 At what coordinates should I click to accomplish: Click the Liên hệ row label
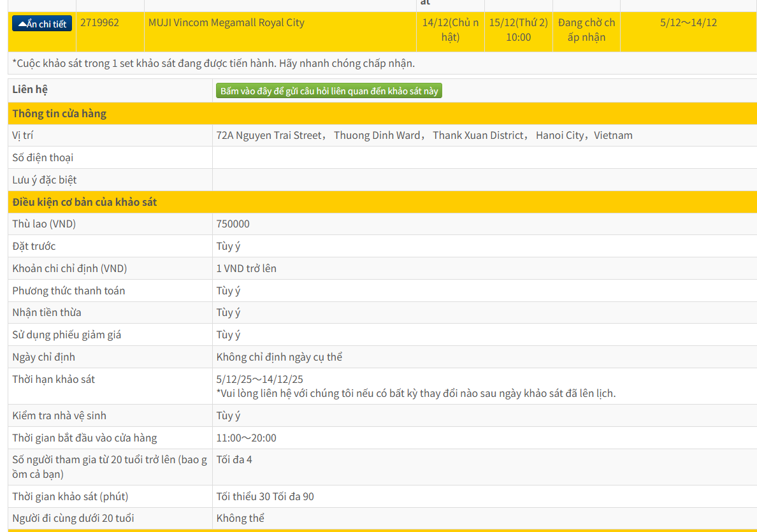point(30,89)
